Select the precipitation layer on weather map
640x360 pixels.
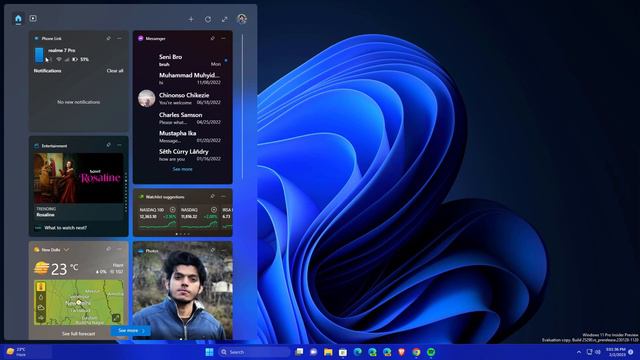pos(41,297)
